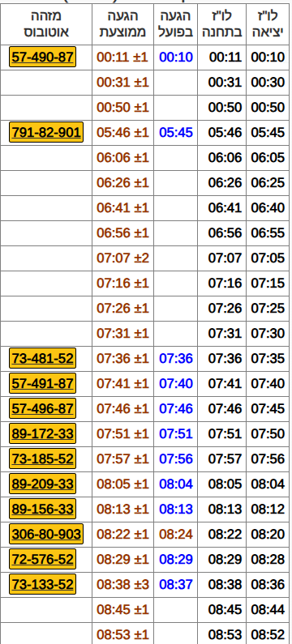Select actual arrival time 08:13 in blue
The width and height of the screenshot is (292, 644).
coord(176,510)
